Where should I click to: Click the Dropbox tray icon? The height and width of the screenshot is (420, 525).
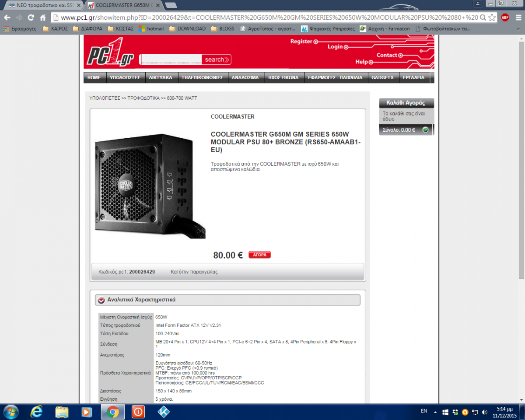(x=455, y=412)
